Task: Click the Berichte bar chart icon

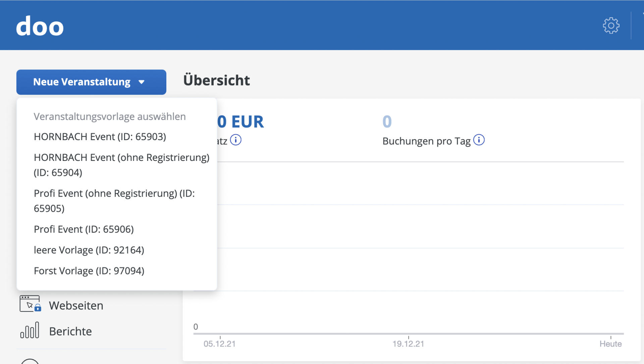Action: (30, 330)
